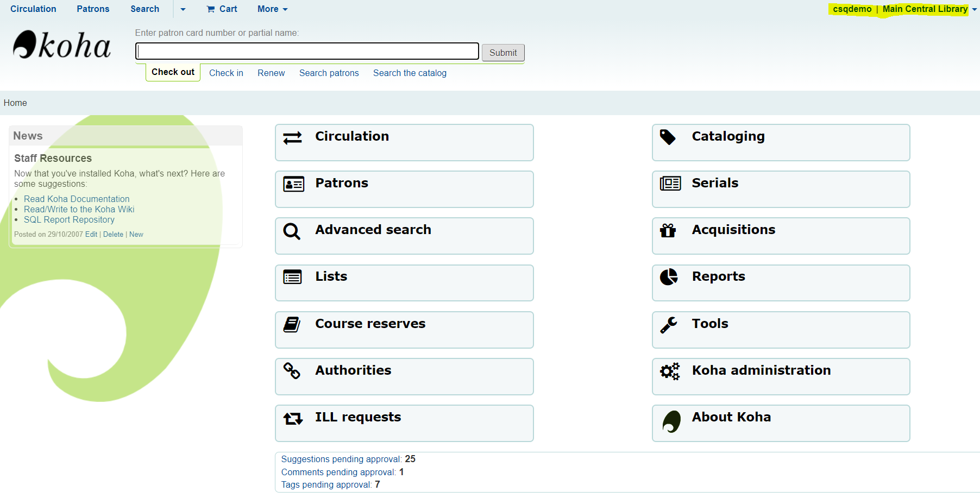980x498 pixels.
Task: Click the Cataloging tag icon
Action: tap(668, 137)
